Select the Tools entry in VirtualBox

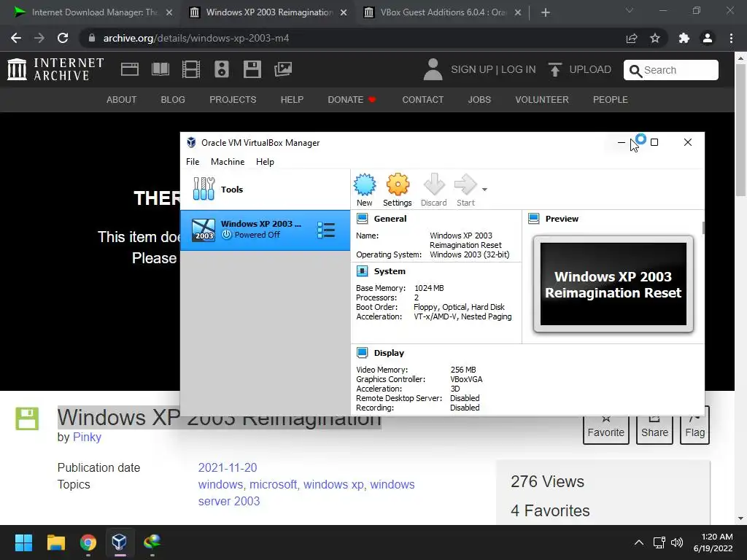tap(265, 189)
